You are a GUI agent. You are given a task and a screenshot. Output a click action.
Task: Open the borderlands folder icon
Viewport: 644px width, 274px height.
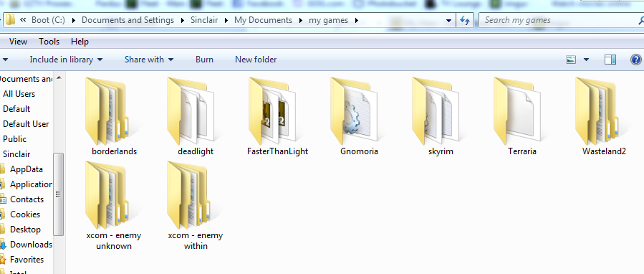pyautogui.click(x=107, y=111)
